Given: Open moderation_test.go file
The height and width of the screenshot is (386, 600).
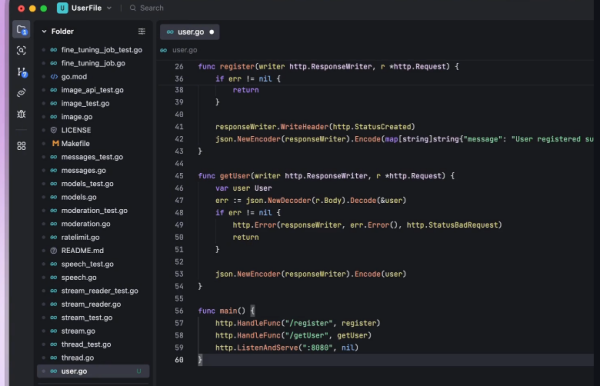Looking at the screenshot, I should [x=94, y=210].
